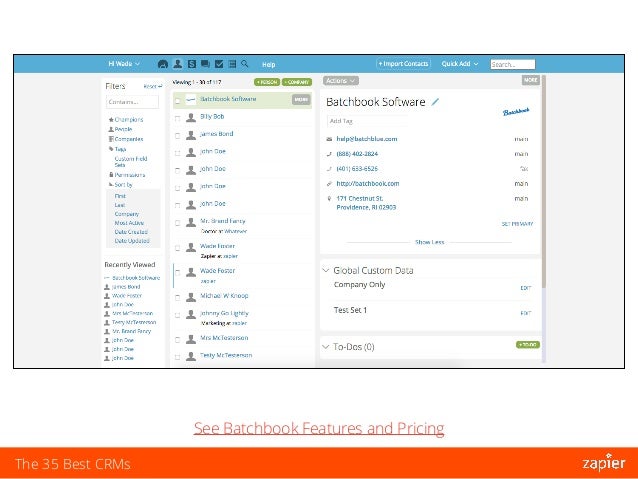The height and width of the screenshot is (479, 638).
Task: Collapse the To-Dos (0) section
Action: pyautogui.click(x=326, y=347)
